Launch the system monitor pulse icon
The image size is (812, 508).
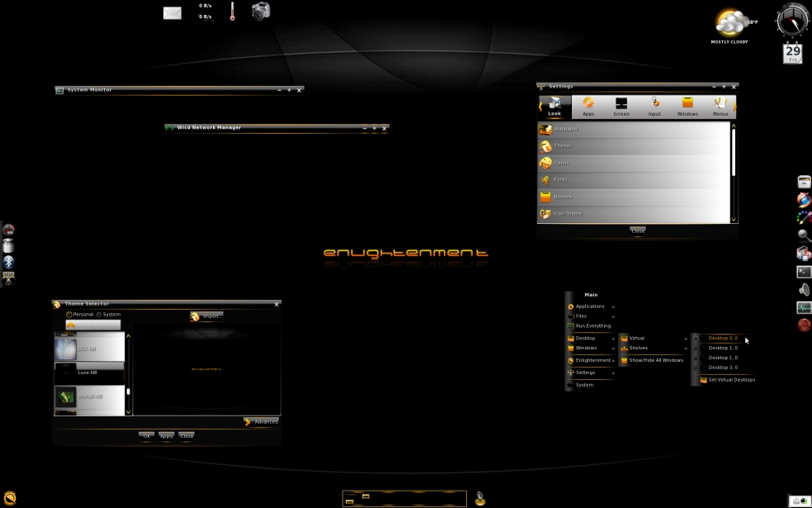804,307
